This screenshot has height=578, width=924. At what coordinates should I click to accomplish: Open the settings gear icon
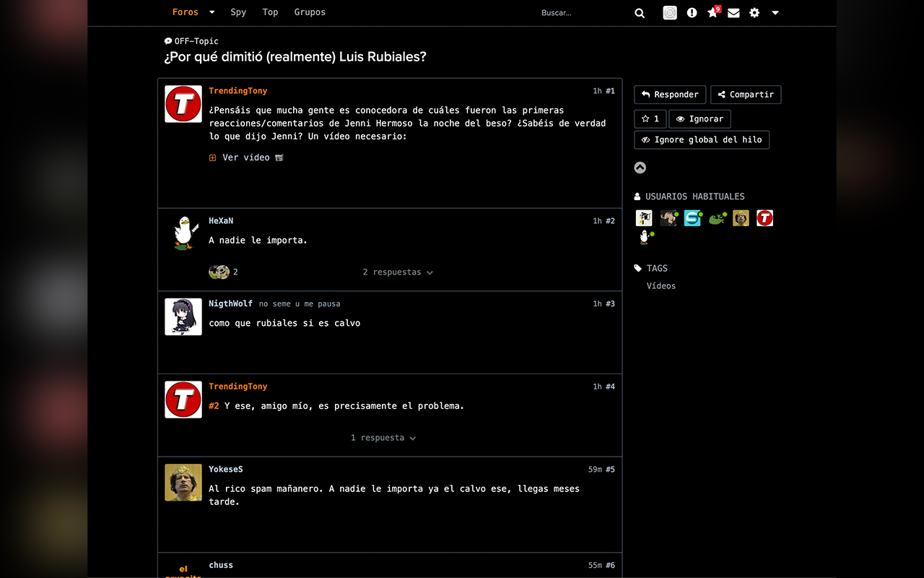pyautogui.click(x=754, y=13)
